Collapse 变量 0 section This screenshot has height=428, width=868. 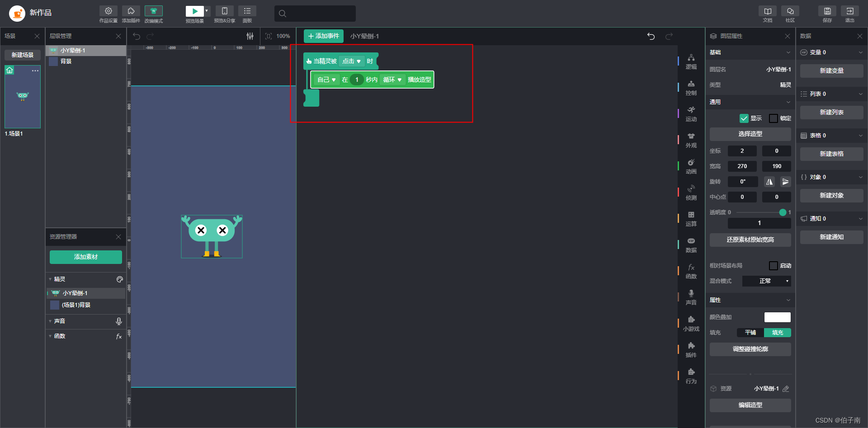point(861,52)
